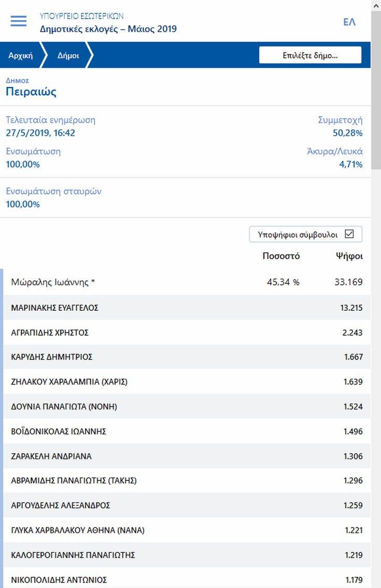Click the page title Δημοτικές εκλογές – Μάιος 2019
Viewport: 381px width, 588px height.
pyautogui.click(x=108, y=29)
